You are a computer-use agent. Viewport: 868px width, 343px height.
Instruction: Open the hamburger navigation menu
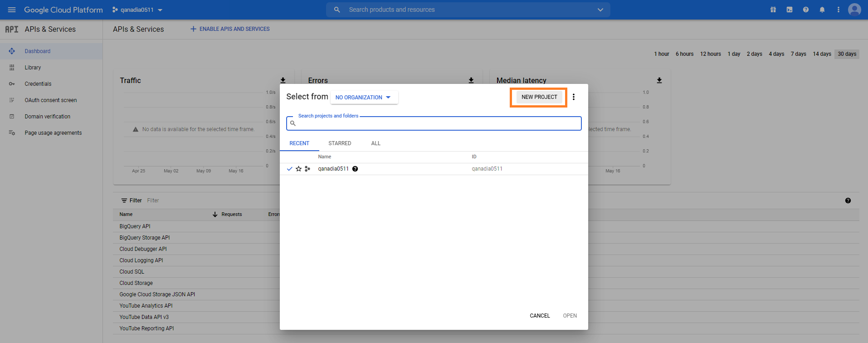point(12,10)
